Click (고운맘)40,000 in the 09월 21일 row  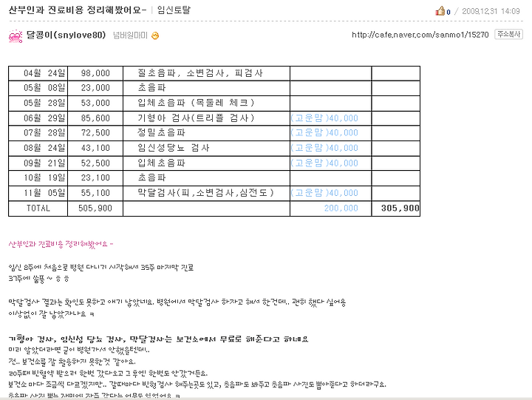[x=324, y=163]
